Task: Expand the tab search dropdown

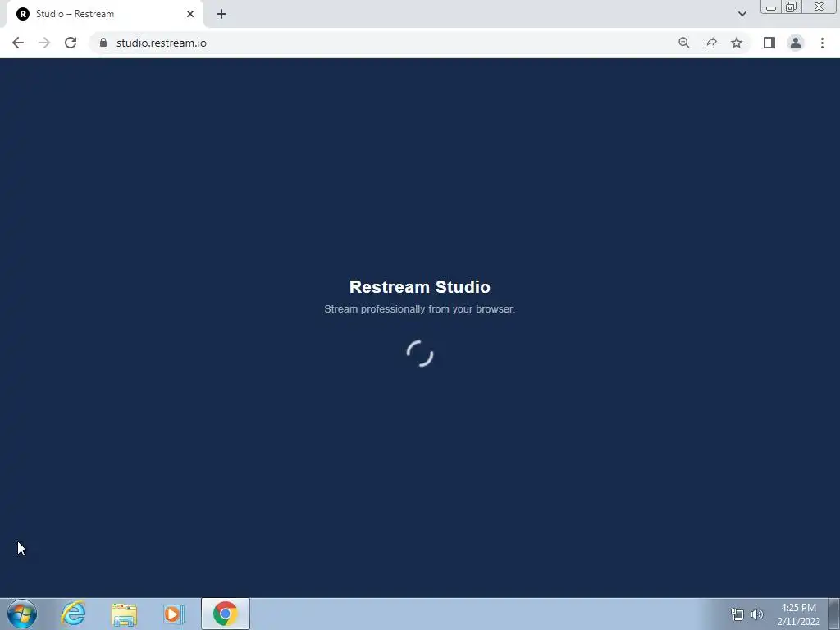Action: (x=742, y=14)
